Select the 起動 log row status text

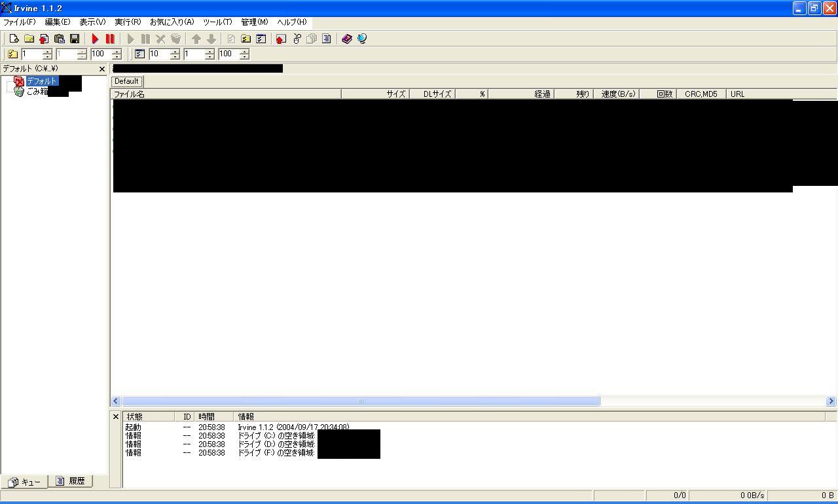tap(133, 427)
